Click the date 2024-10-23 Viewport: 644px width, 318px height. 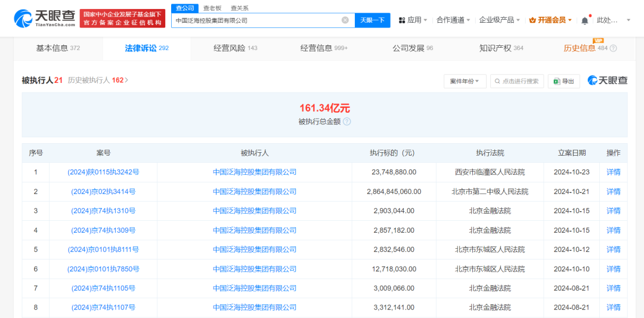(572, 172)
